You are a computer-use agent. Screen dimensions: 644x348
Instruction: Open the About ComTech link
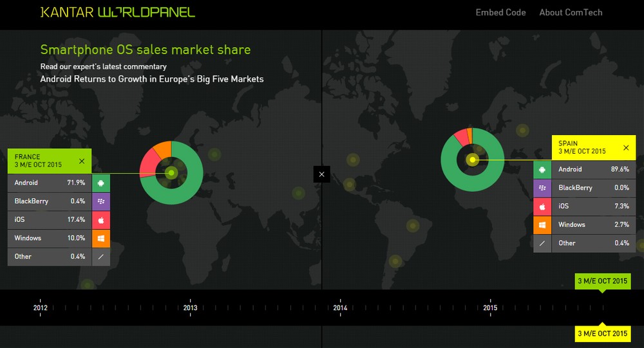571,12
